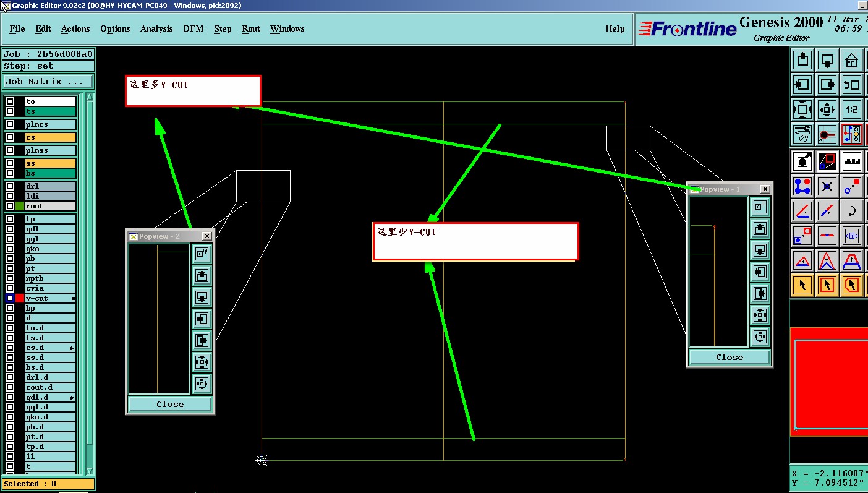Pan up in Popview - 2 window

202,275
